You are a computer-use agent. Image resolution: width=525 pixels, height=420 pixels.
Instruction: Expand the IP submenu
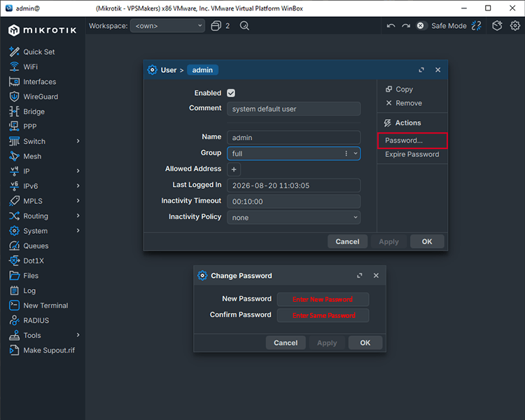coord(78,171)
